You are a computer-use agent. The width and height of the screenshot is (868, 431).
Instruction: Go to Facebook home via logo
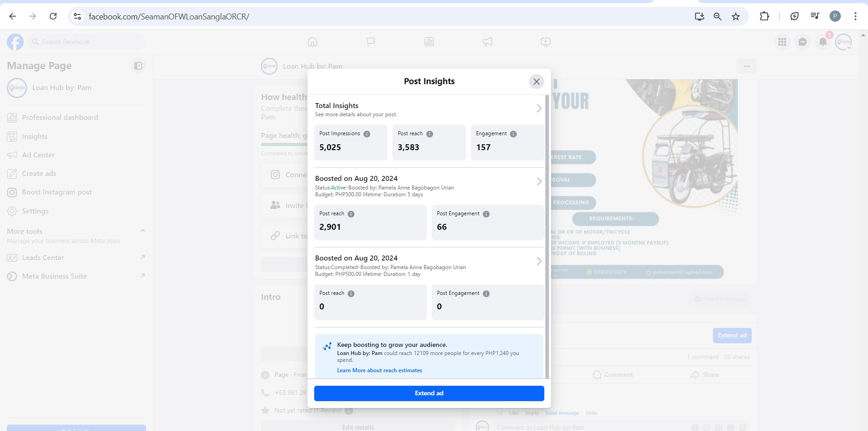pos(15,42)
